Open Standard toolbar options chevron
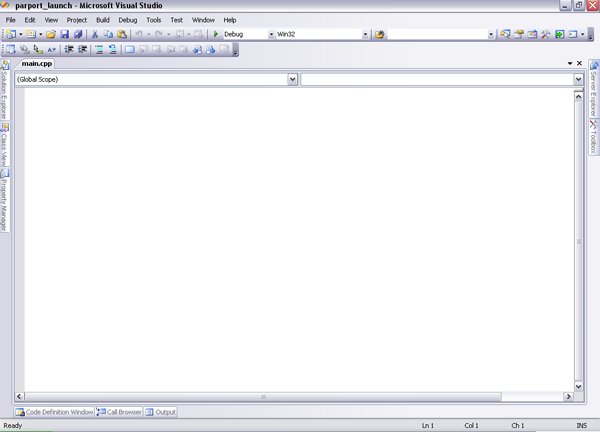 591,36
